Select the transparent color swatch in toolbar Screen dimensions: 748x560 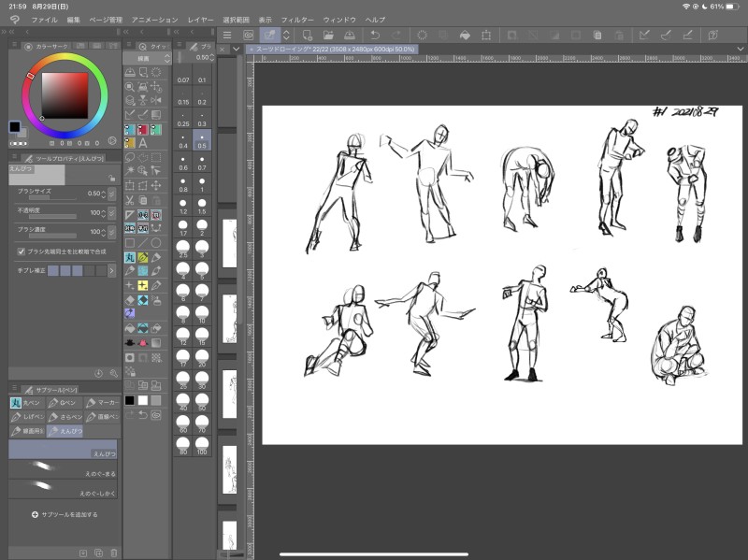(155, 400)
